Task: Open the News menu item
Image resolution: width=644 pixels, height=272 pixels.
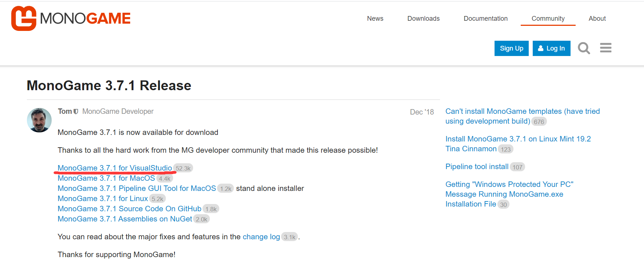Action: (x=375, y=19)
